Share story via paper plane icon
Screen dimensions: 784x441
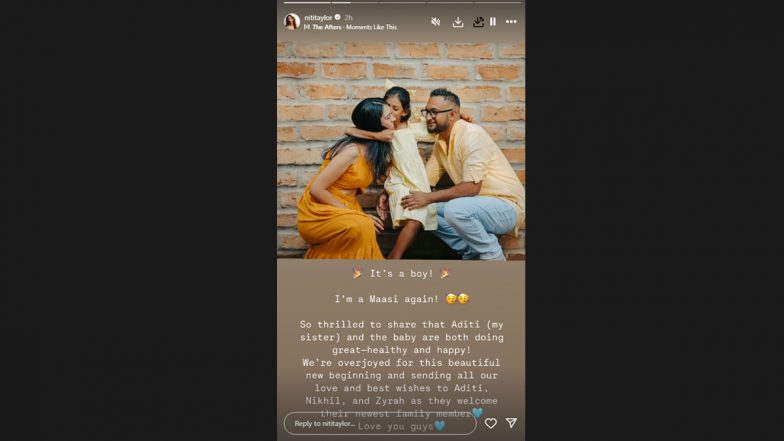tap(512, 423)
